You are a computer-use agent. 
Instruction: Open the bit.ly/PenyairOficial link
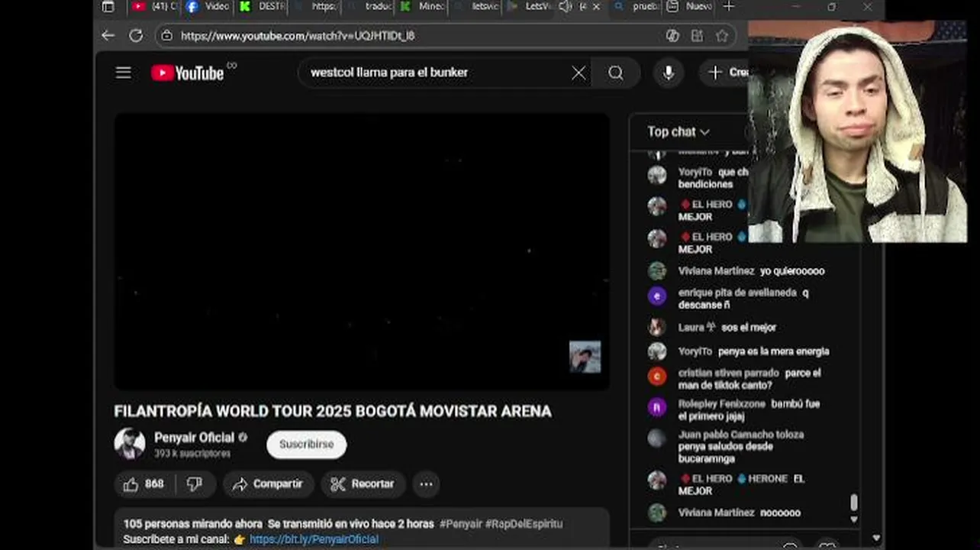coord(314,539)
